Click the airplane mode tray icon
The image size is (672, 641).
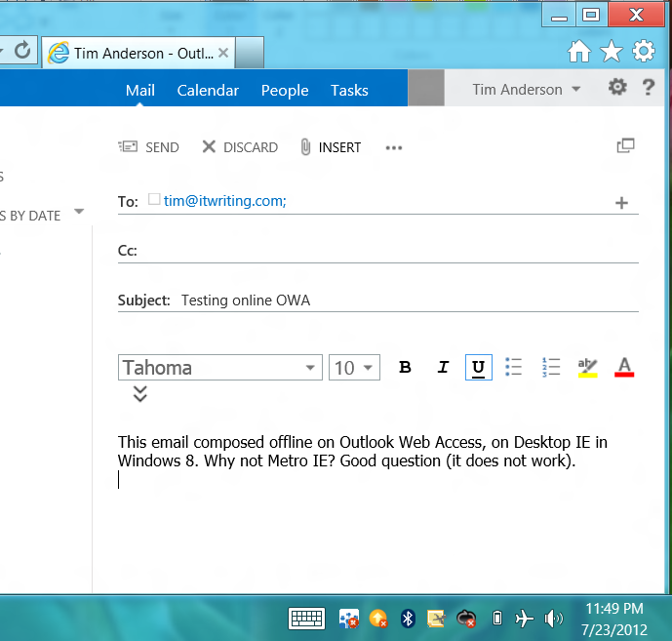coord(524,619)
